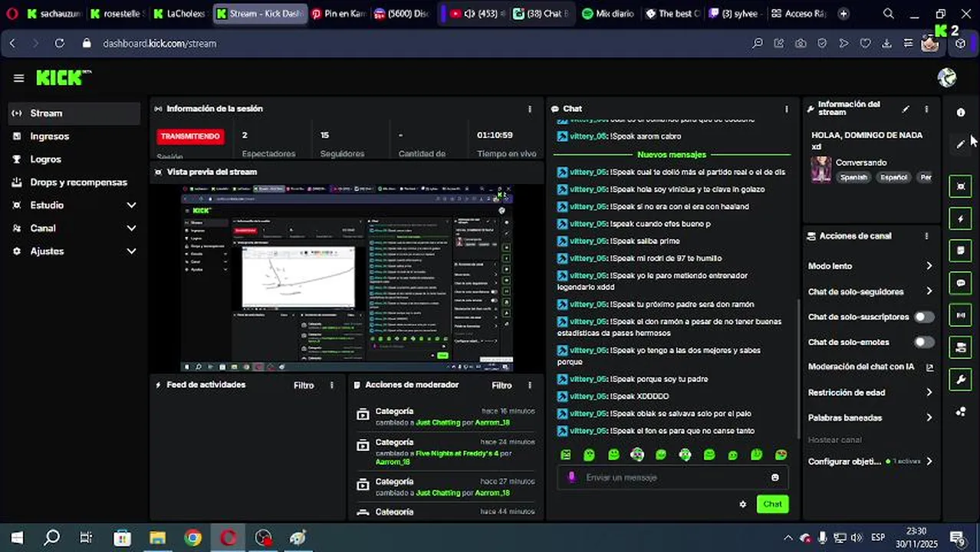
Task: Switch to the Mix diario browser tab
Action: point(607,14)
